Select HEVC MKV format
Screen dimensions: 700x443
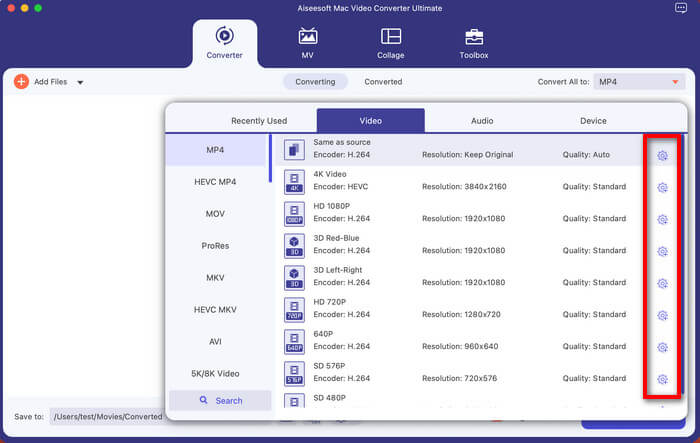pos(215,309)
